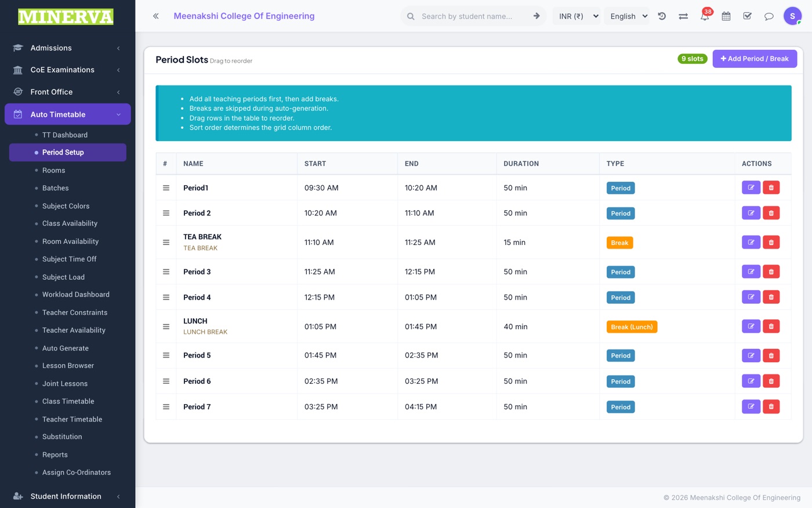Go to Rooms in sidebar
Screen dimensions: 812x508
(x=53, y=170)
